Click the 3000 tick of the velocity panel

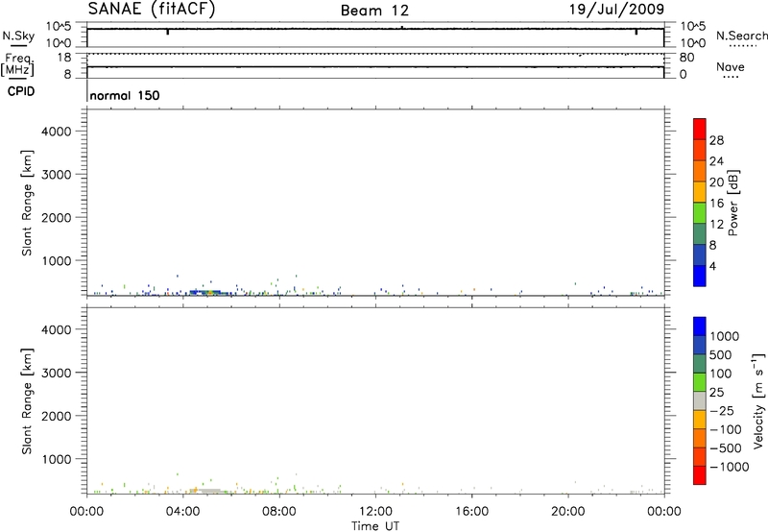point(56,373)
